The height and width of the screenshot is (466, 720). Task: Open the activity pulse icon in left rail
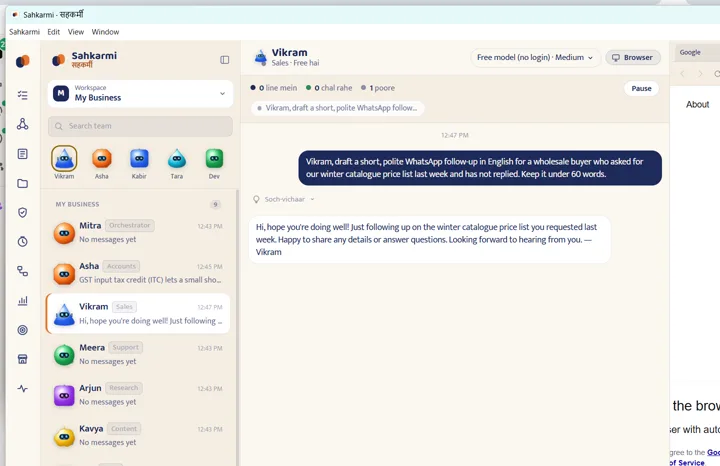click(x=22, y=388)
